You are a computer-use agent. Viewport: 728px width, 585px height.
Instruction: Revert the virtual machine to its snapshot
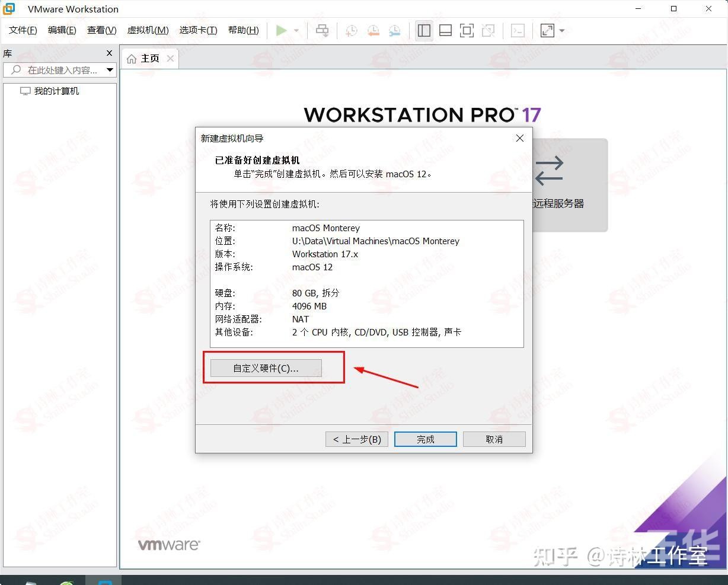[x=373, y=30]
